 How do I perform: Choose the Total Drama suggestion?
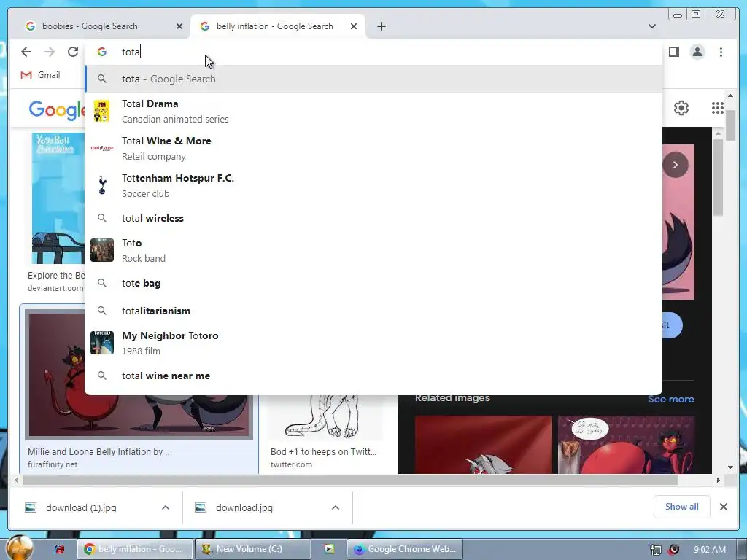373,112
